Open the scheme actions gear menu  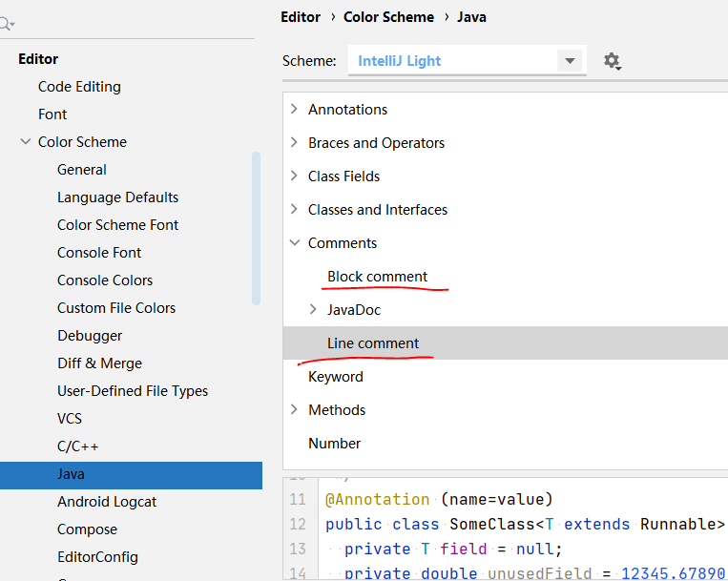pos(613,61)
